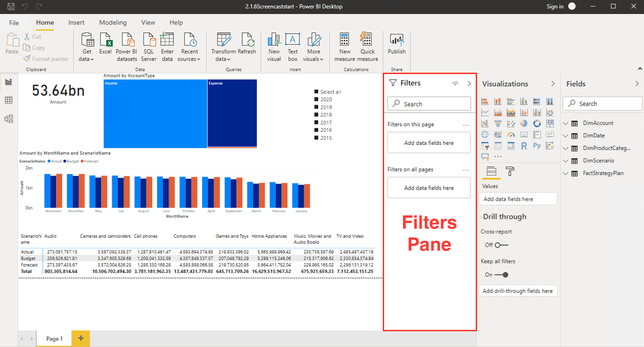
Task: Insert a slicer visual with funnel
Action: point(485,146)
